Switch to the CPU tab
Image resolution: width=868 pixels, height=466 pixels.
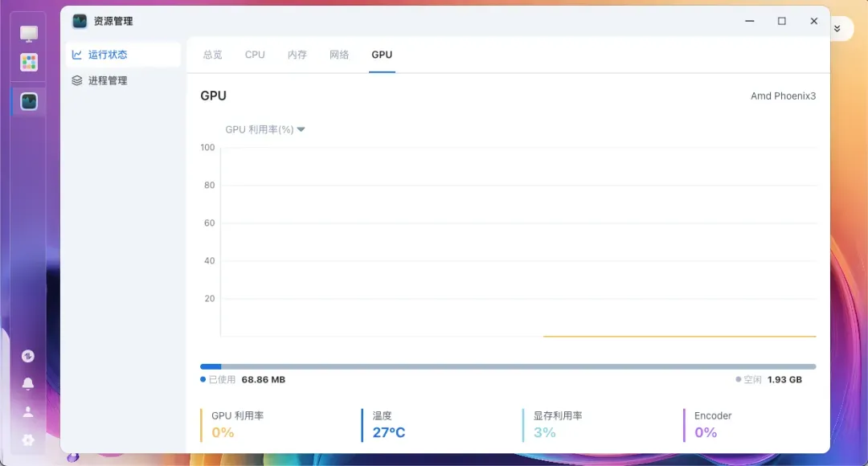(x=255, y=55)
